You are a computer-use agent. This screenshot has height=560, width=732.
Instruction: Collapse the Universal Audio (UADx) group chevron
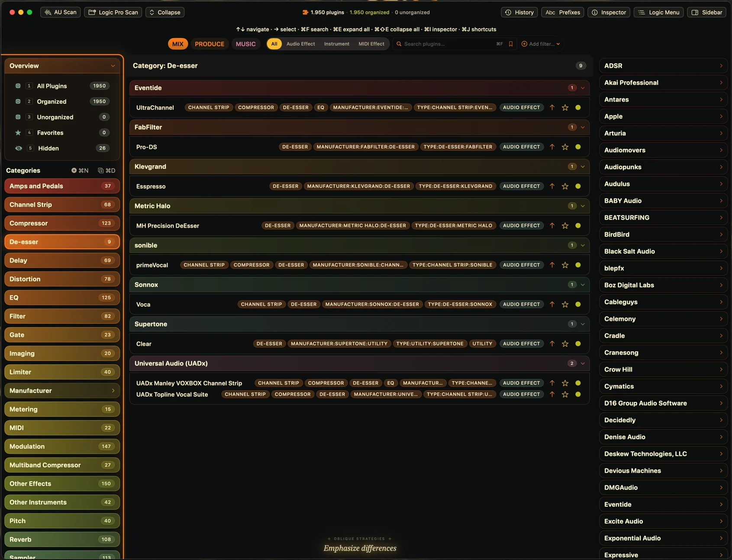[583, 364]
